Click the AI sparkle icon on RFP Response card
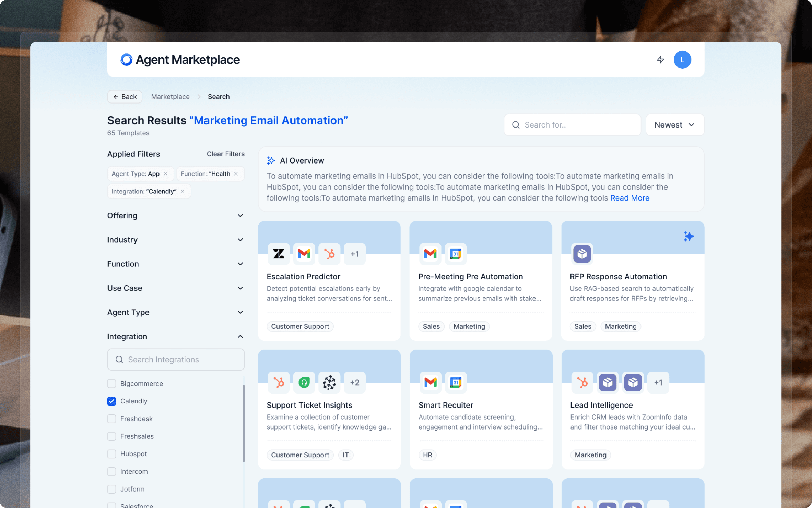 [x=688, y=237]
